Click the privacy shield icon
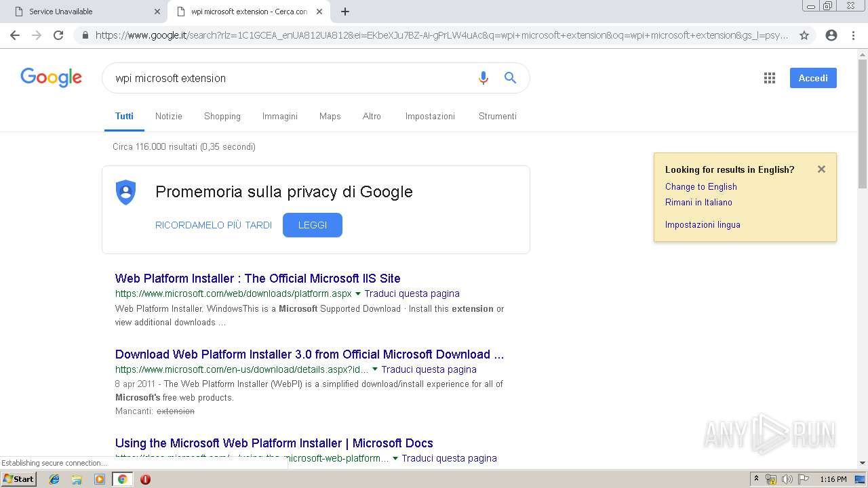Image resolution: width=868 pixels, height=488 pixels. pos(125,192)
